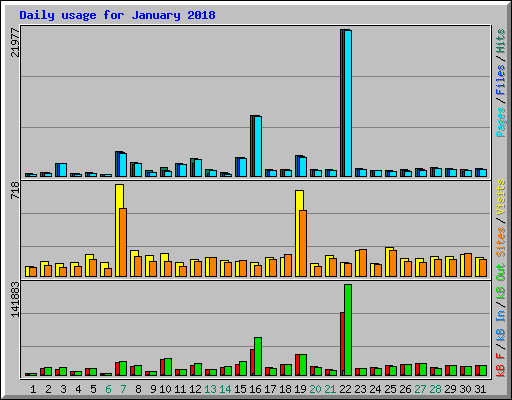Select green weekend day 21 label
Viewport: 512px width, 400px height.
[x=330, y=389]
